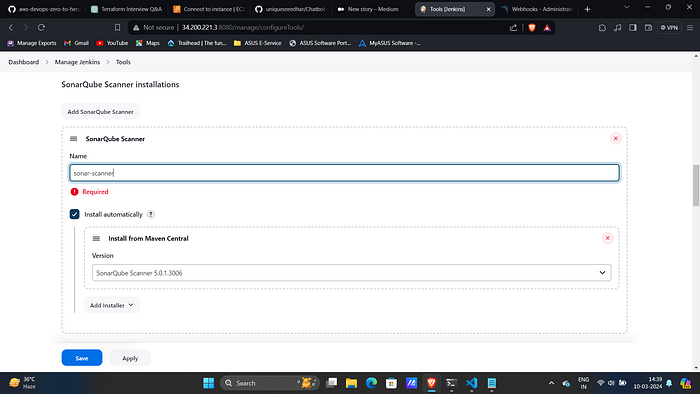Switch to aws-devops-zero-to-hero tab
Screen dimensions: 700x394
pos(44,9)
